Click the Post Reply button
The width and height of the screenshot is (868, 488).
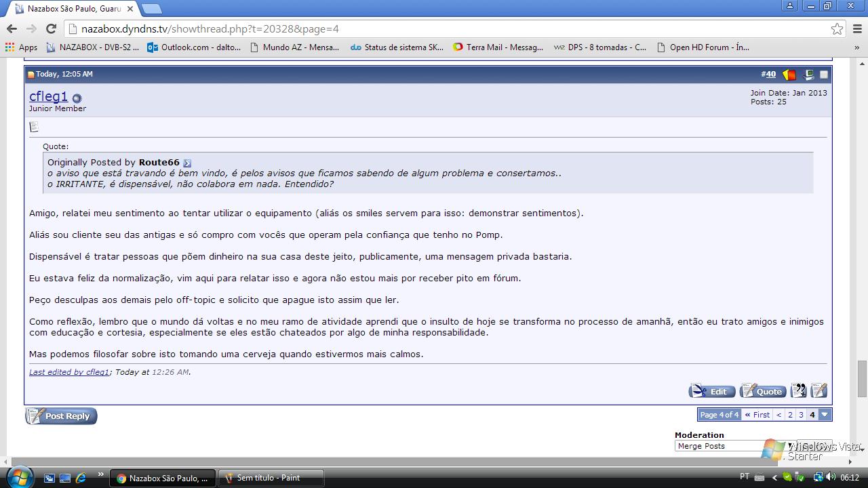61,416
